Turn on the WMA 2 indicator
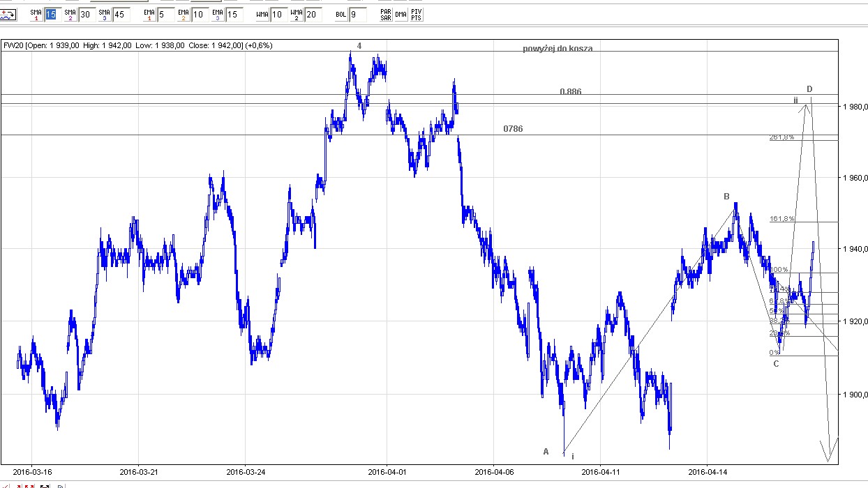 [x=296, y=15]
